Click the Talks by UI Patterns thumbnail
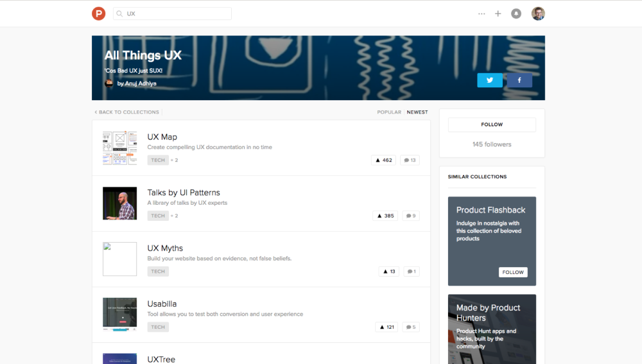 pyautogui.click(x=119, y=204)
